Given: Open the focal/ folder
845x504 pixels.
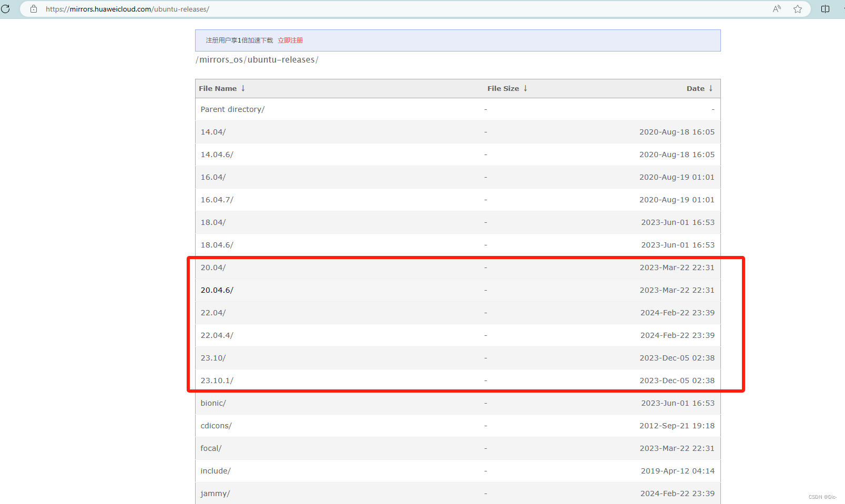Looking at the screenshot, I should click(x=211, y=448).
